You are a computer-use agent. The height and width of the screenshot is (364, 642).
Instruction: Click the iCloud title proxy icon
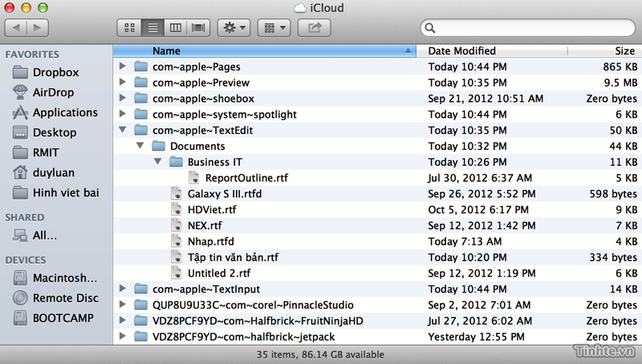click(300, 8)
